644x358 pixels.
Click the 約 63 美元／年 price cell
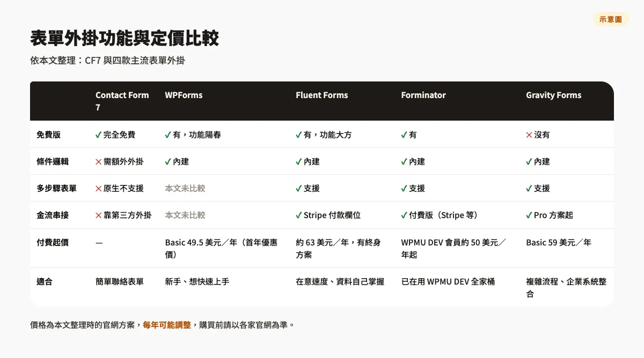tap(338, 249)
